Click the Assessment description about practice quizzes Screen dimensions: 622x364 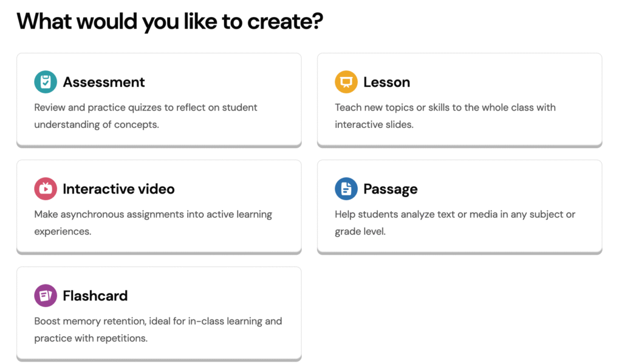pos(146,116)
